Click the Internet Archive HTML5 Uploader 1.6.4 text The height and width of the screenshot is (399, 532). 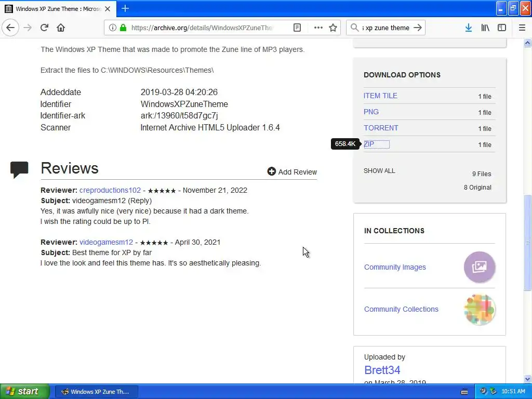coord(210,128)
